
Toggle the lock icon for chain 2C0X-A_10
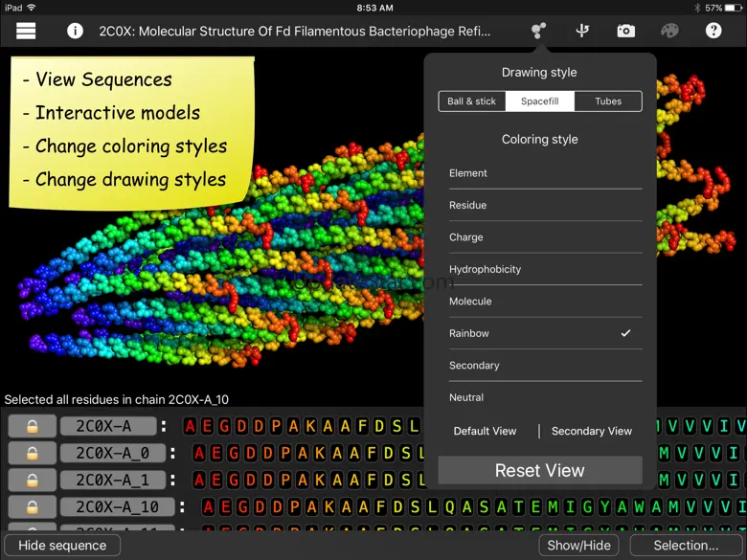pos(33,507)
